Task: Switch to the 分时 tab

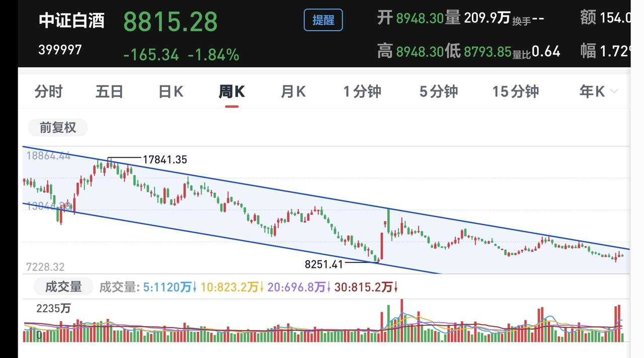Action: click(x=49, y=92)
